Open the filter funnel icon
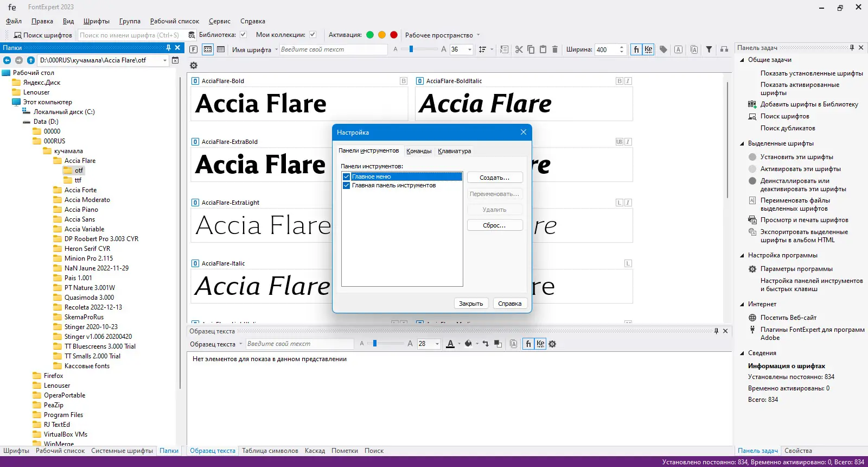 pyautogui.click(x=709, y=49)
